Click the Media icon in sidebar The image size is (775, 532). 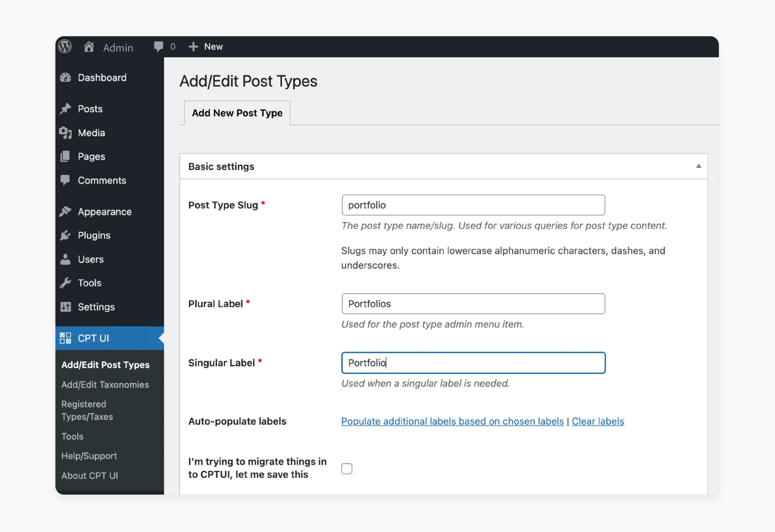pyautogui.click(x=65, y=133)
